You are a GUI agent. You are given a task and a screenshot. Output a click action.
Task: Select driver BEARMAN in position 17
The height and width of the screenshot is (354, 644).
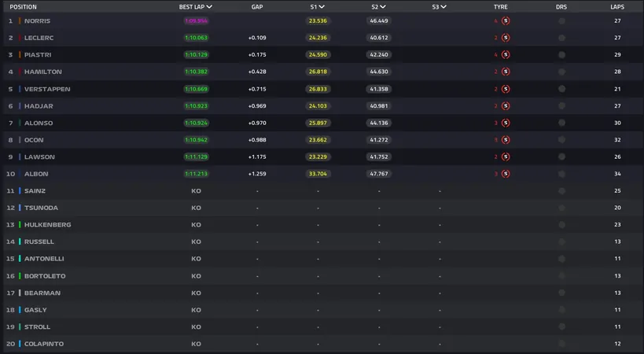[x=42, y=293]
